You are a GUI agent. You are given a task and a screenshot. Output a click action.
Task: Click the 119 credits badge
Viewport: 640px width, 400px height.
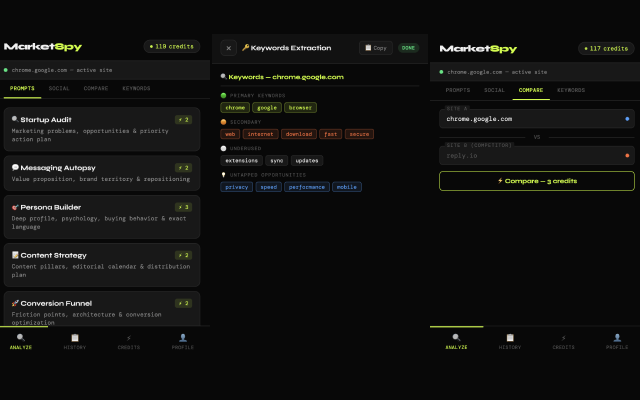(172, 47)
